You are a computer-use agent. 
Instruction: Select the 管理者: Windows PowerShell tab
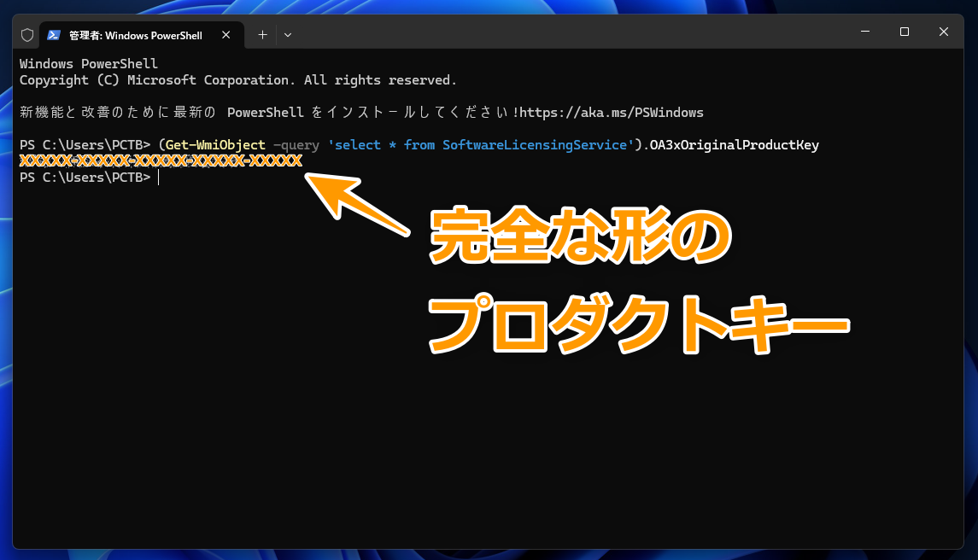click(x=135, y=36)
